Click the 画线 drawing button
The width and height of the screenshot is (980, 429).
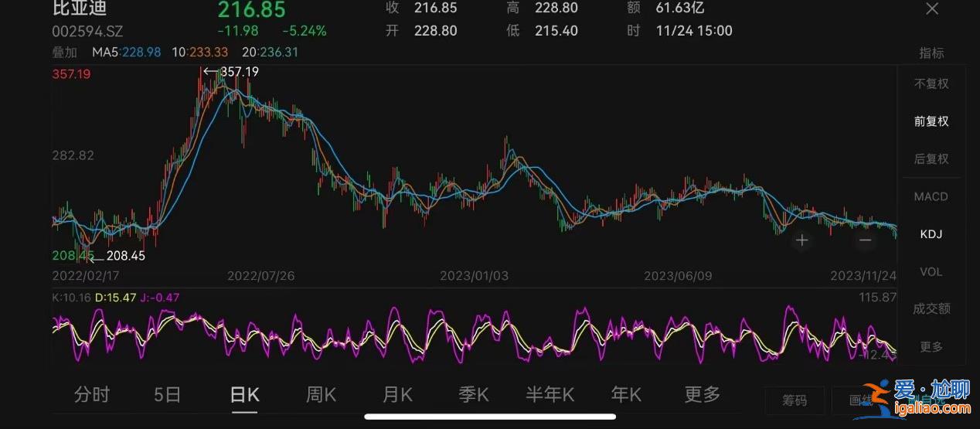[x=859, y=400]
